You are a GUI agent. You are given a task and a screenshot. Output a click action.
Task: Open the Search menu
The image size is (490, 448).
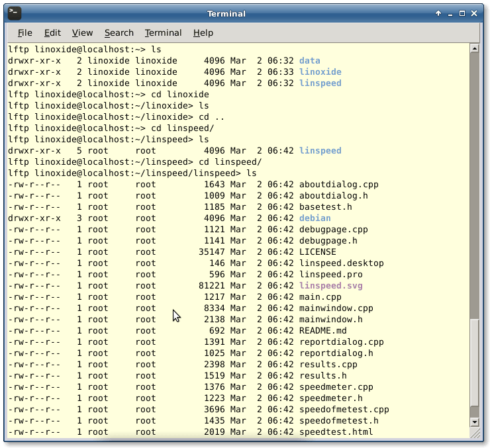click(119, 32)
